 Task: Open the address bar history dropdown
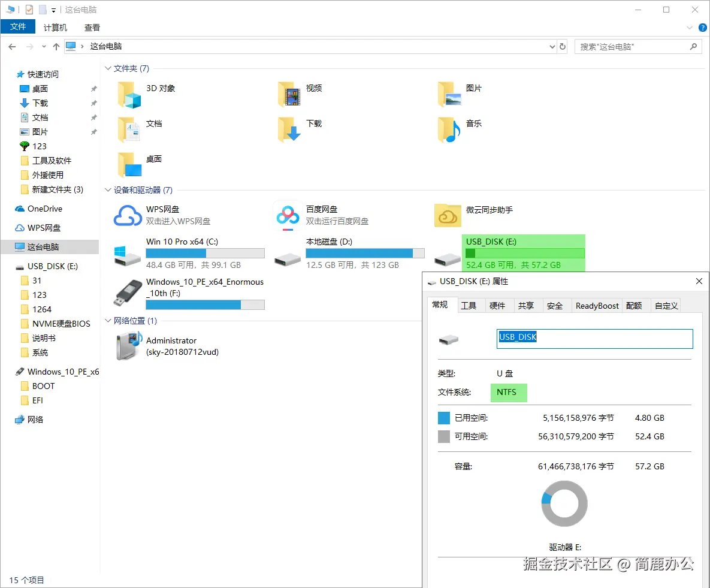[552, 46]
